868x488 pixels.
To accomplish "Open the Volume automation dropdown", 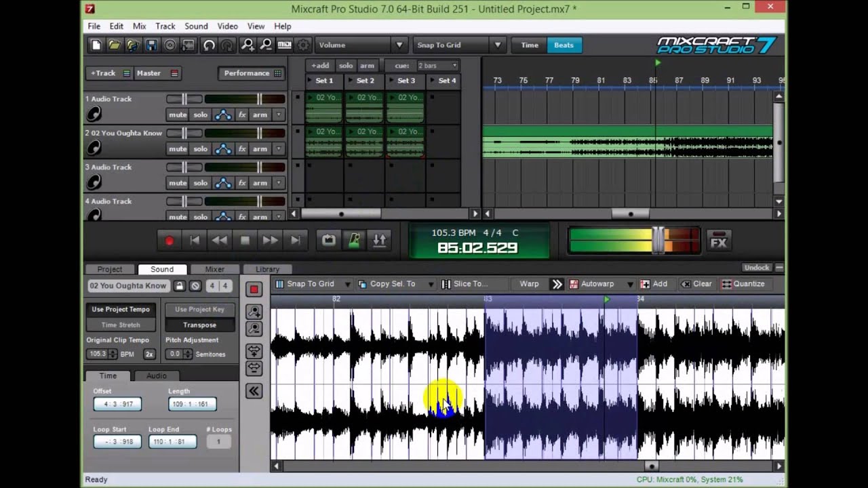I will tap(399, 45).
